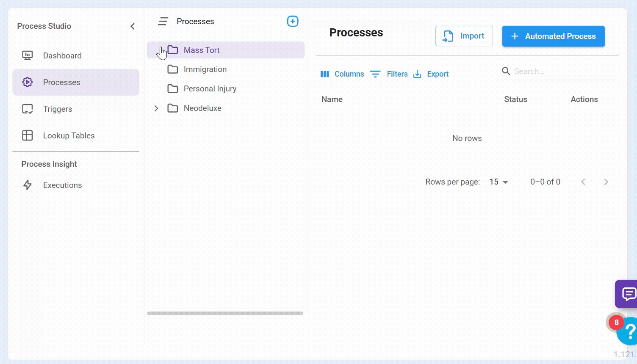Viewport: 637px width, 364px height.
Task: Select the Immigration folder
Action: [x=205, y=69]
